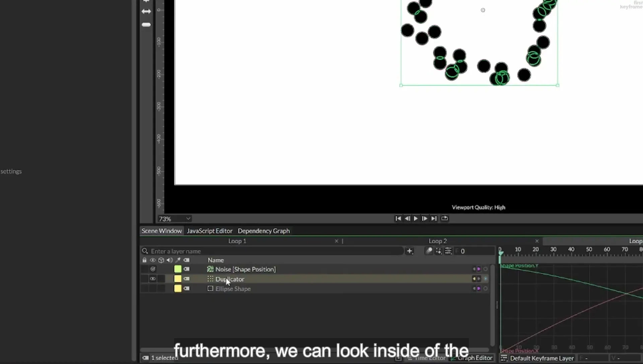643x364 pixels.
Task: Click the audio speaker column header icon
Action: [169, 260]
